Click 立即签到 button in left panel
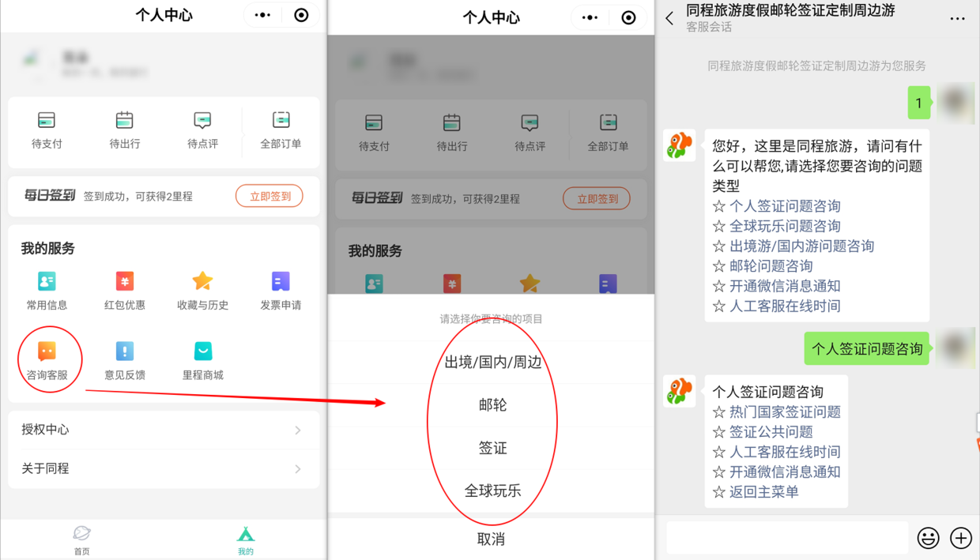Viewport: 980px width, 560px height. (x=269, y=196)
